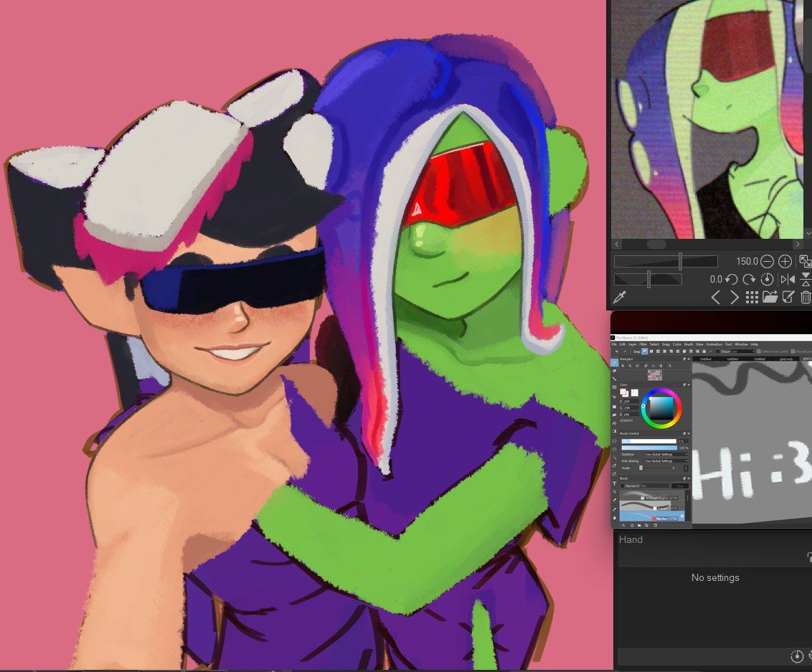The width and height of the screenshot is (812, 672).
Task: Click FireAlpaca Navigator zoom-in icon
Action: tap(623, 366)
